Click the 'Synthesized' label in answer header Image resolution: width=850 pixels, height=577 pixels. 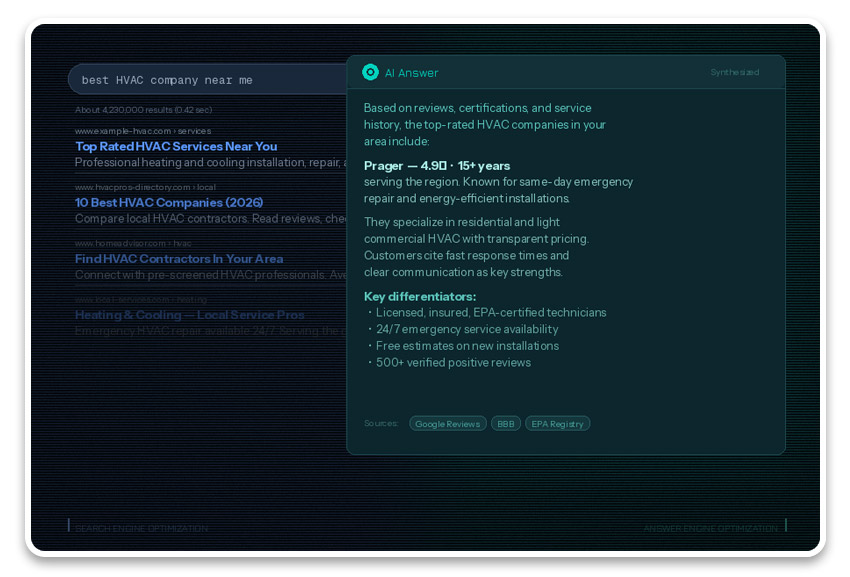tap(735, 72)
